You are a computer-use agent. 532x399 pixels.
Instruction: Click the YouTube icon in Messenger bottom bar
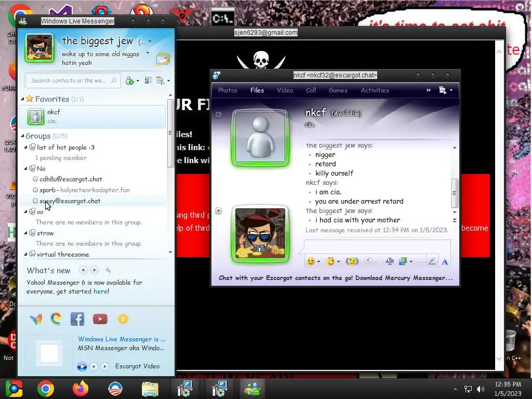(100, 319)
